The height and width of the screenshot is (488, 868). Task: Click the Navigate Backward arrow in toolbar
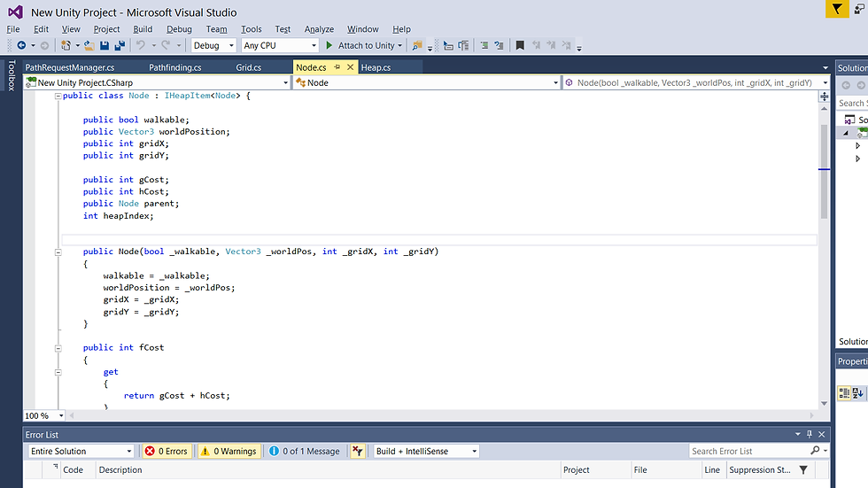tap(21, 45)
